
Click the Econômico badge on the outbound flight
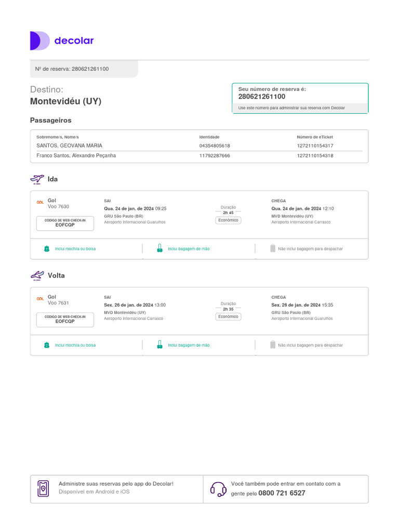coord(228,220)
